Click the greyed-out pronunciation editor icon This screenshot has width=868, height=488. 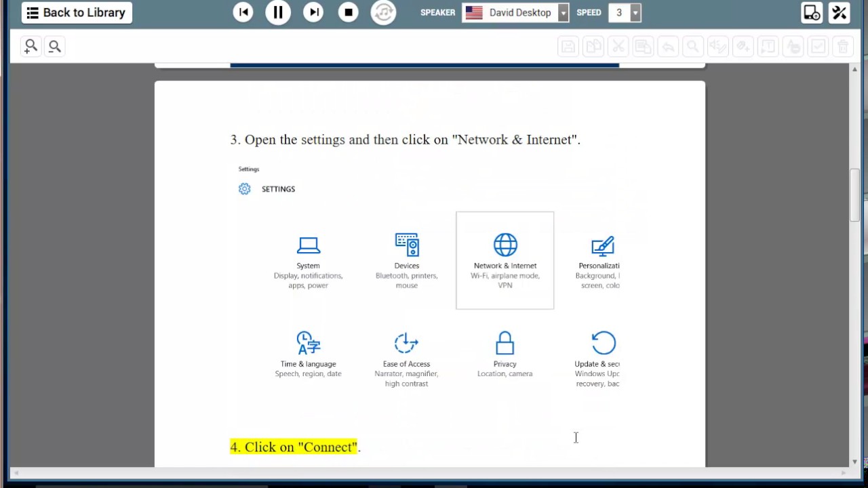718,46
